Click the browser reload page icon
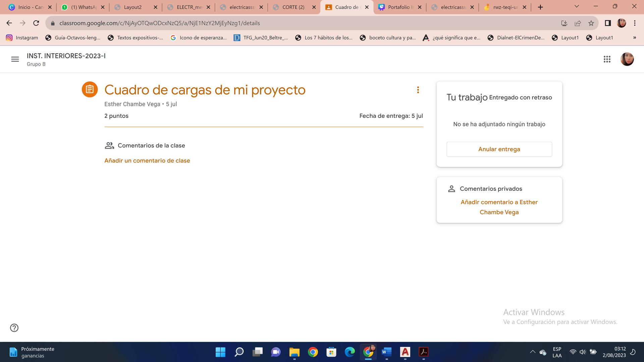 (36, 23)
